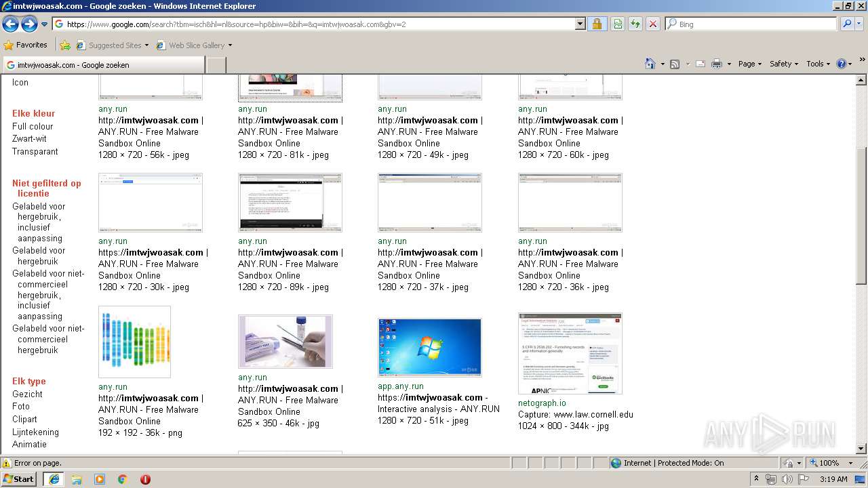
Task: Filter images by Full colour
Action: coord(33,126)
